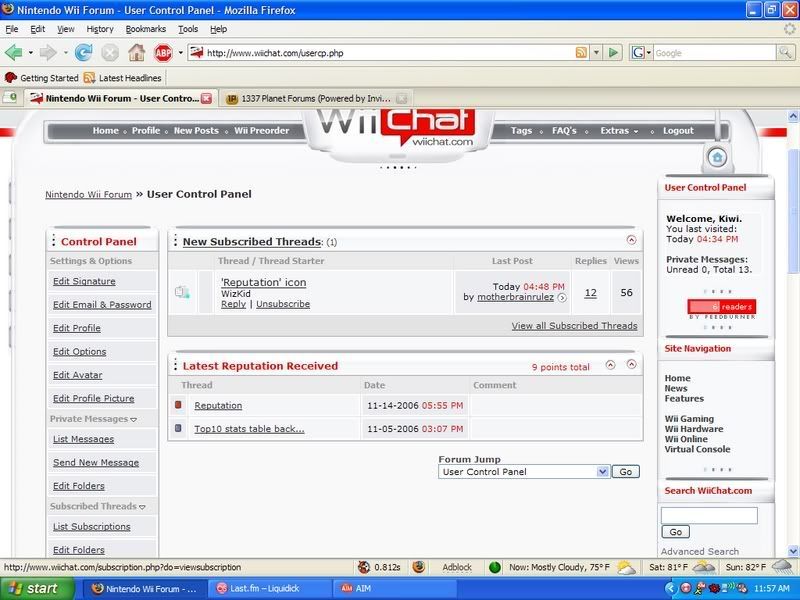800x600 pixels.
Task: Click Unsubscribe under the 'Reputation' icon thread
Action: [283, 304]
